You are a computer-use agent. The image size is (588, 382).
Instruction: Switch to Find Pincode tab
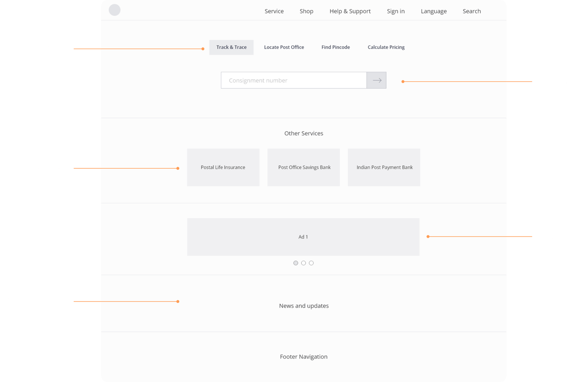coord(336,47)
